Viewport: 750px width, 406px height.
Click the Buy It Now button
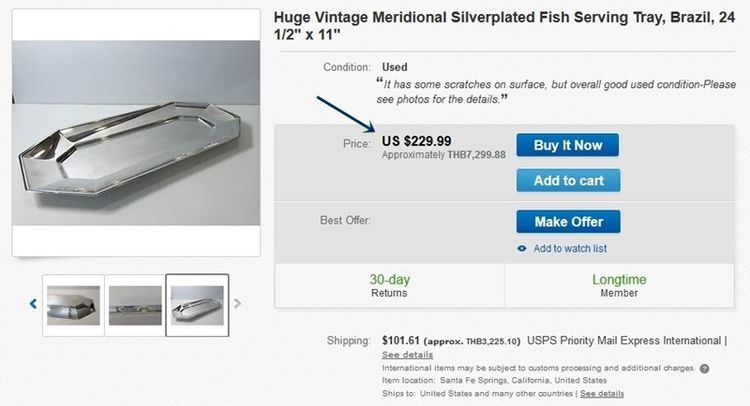click(x=567, y=145)
